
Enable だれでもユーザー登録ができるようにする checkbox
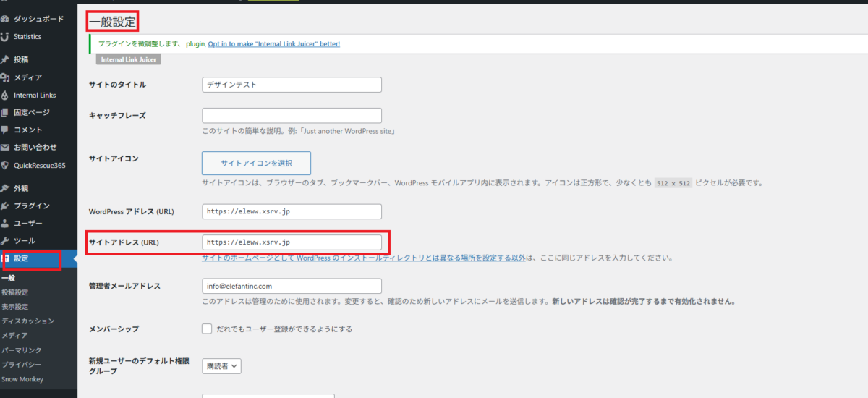point(208,329)
